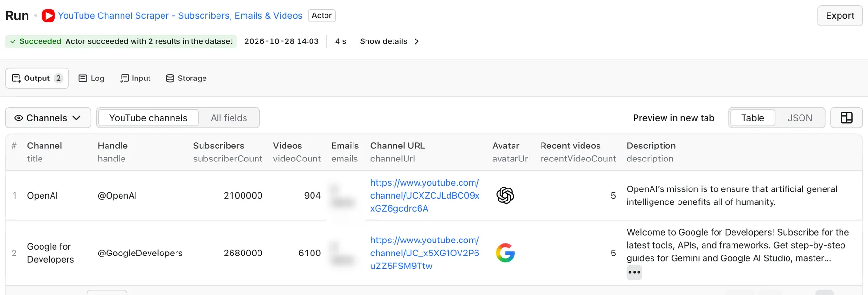
Task: Expand run info with Show details
Action: click(383, 41)
